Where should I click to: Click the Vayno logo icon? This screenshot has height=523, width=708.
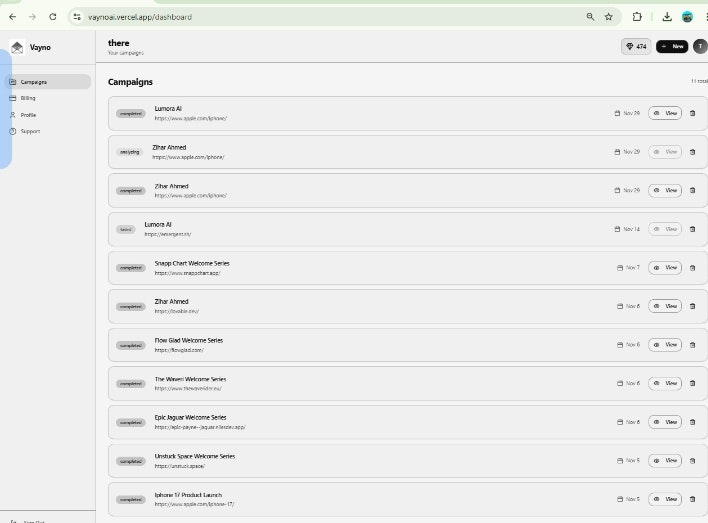tap(17, 47)
